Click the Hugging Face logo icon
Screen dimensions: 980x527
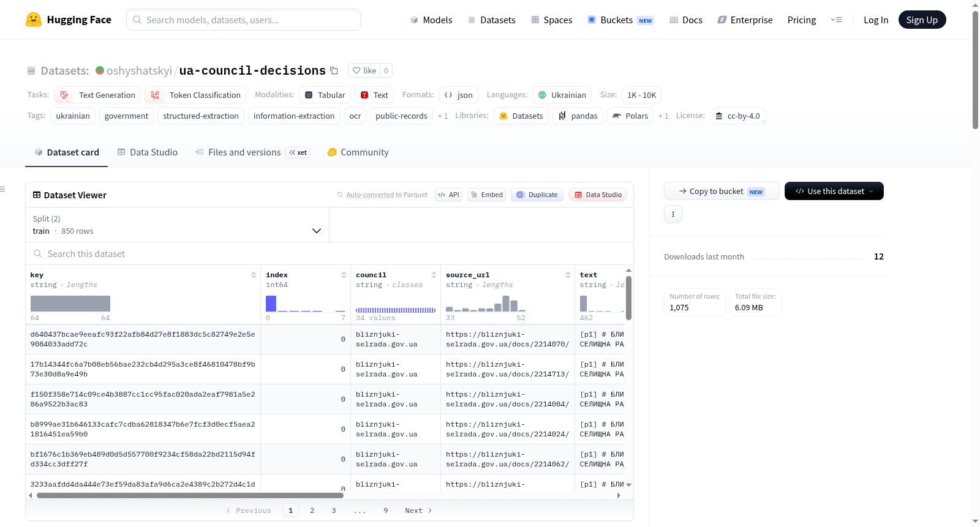pyautogui.click(x=34, y=20)
